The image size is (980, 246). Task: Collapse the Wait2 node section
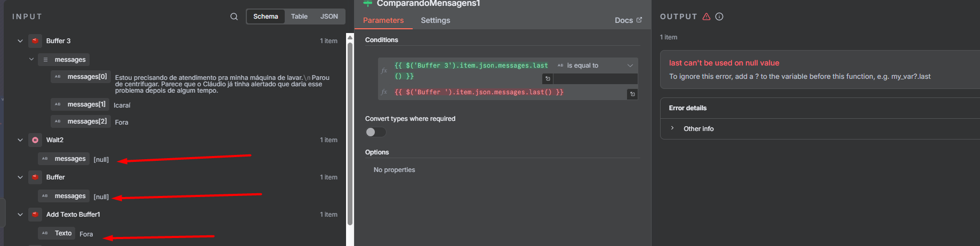(20, 140)
